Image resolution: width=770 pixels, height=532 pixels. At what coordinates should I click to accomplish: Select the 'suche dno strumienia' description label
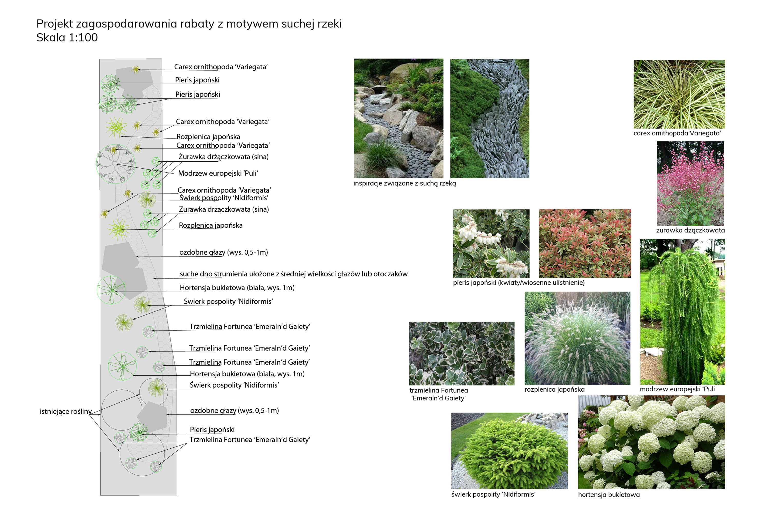coord(293,274)
